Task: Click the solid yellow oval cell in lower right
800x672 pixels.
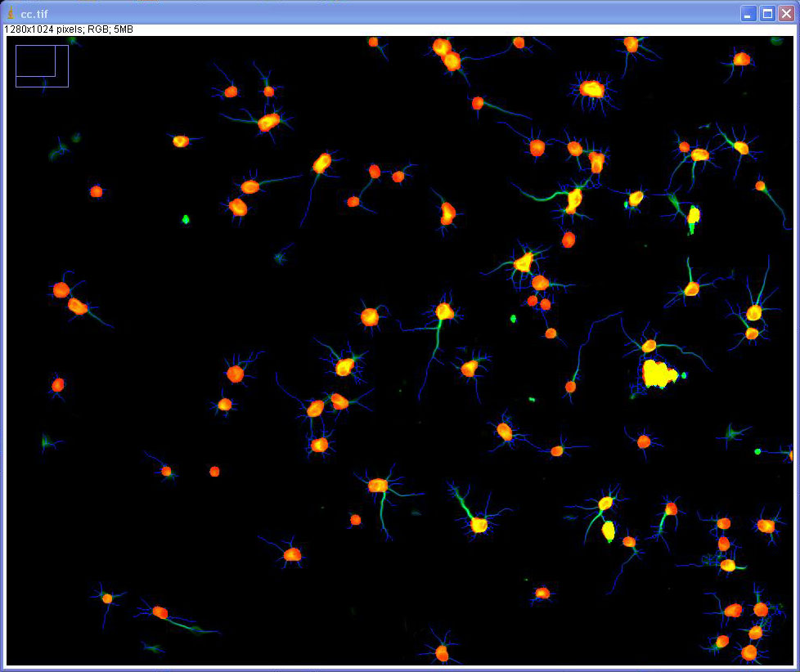Action: pyautogui.click(x=609, y=531)
